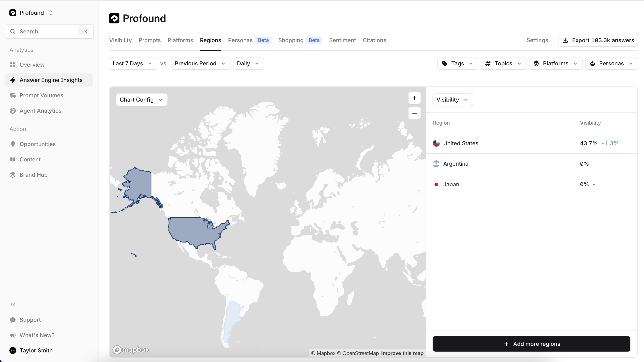Click the map zoom in plus icon
Viewport: 644px width, 362px height.
(x=414, y=98)
